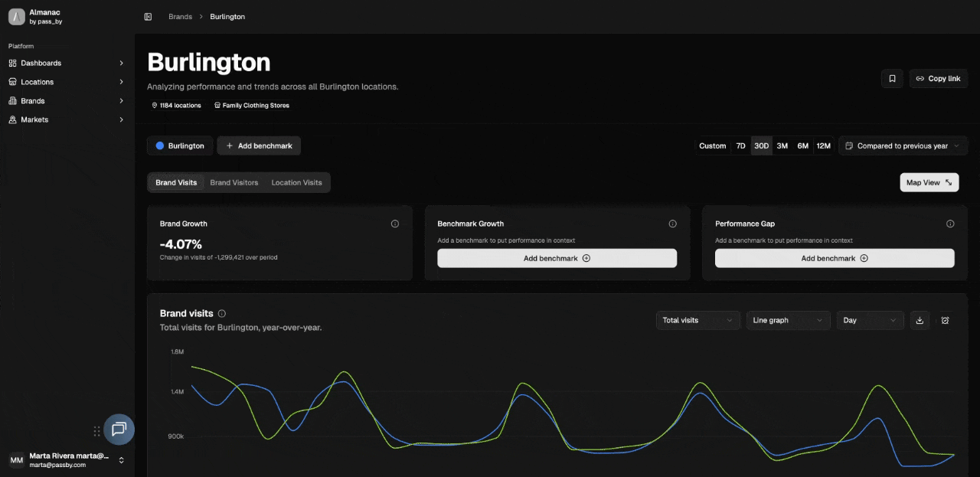Click the Copy link button

coord(938,79)
